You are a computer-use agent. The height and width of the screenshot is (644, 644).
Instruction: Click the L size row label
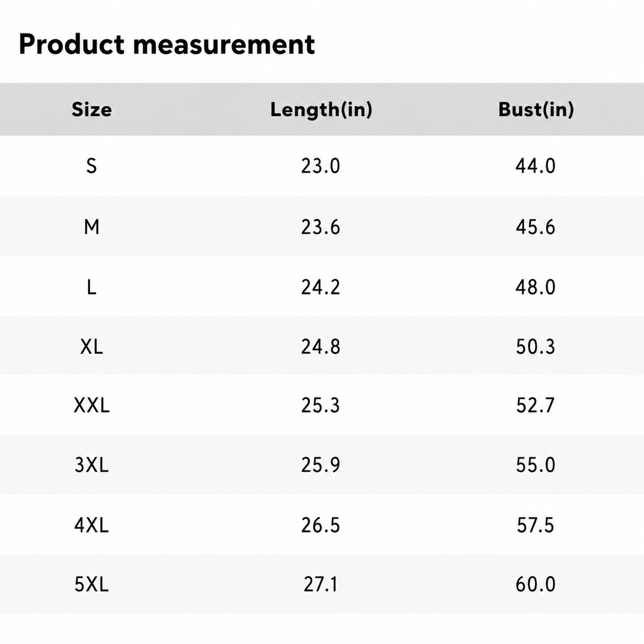(x=91, y=287)
